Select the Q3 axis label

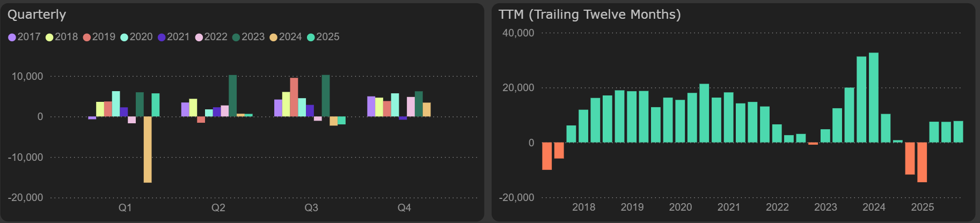[x=311, y=207]
